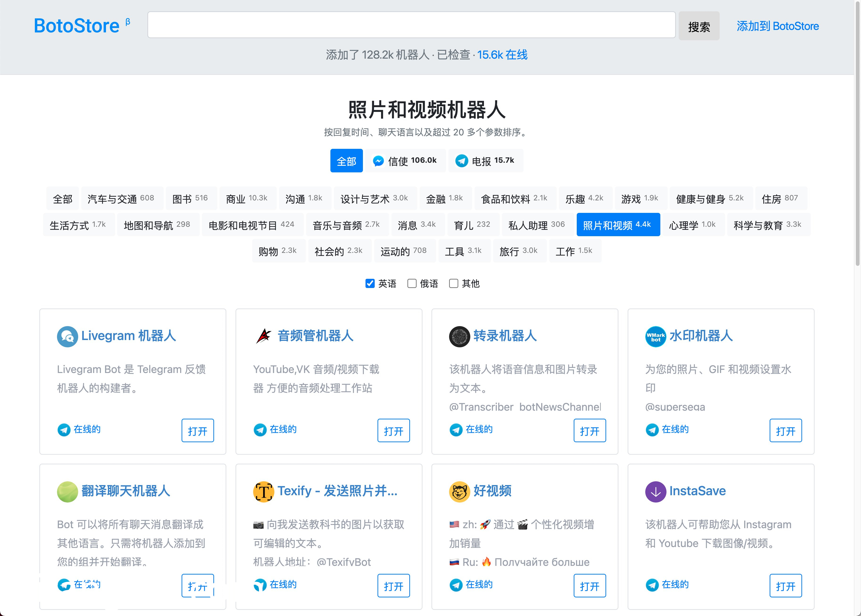Click the dark round icon of the transcriber bot (转录机器人)

459,336
